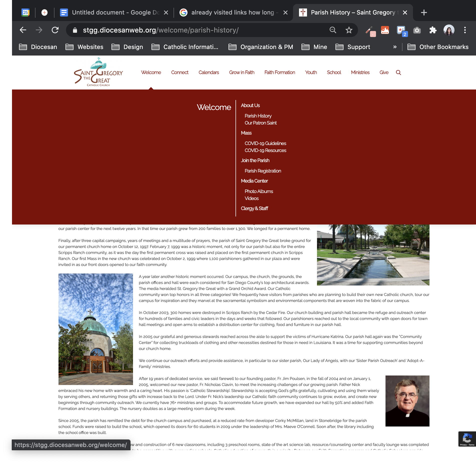476x464 pixels.
Task: Open the Chrome profile avatar
Action: click(x=449, y=30)
